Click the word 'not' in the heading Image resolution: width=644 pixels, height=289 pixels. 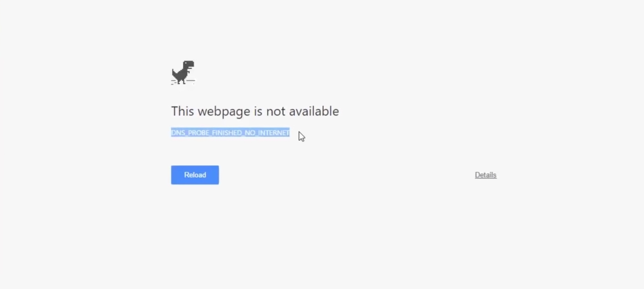275,112
